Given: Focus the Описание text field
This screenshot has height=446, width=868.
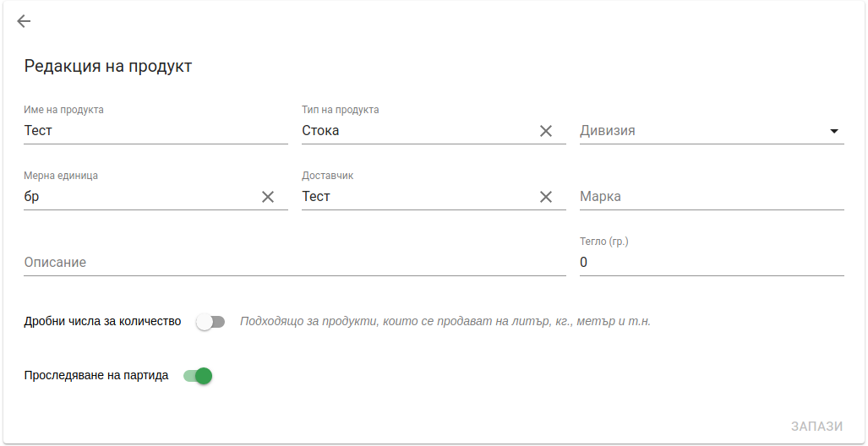Looking at the screenshot, I should click(x=294, y=263).
